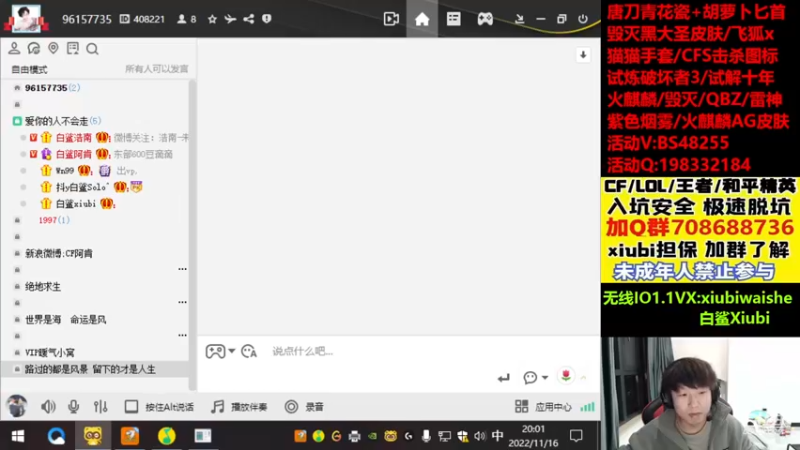Open the VIP暖气小窝 channel

click(49, 352)
